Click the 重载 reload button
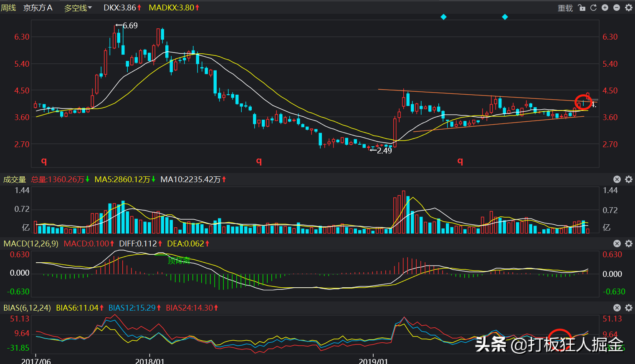The image size is (635, 364). pos(565,8)
